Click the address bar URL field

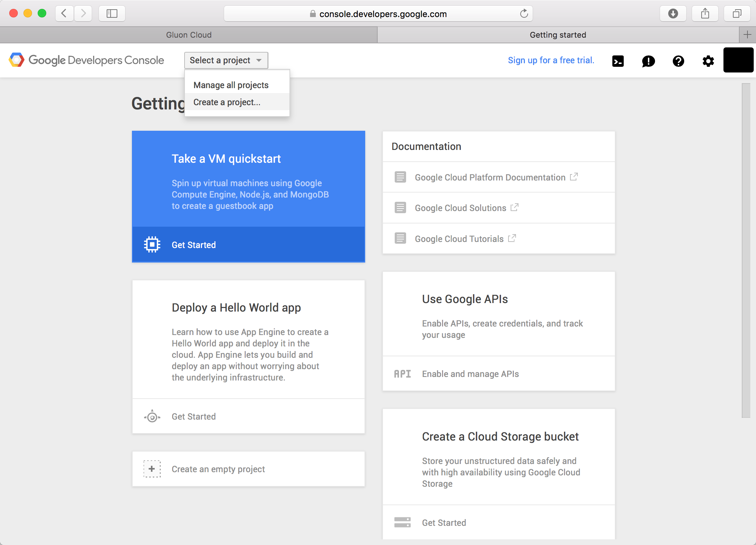click(x=378, y=14)
